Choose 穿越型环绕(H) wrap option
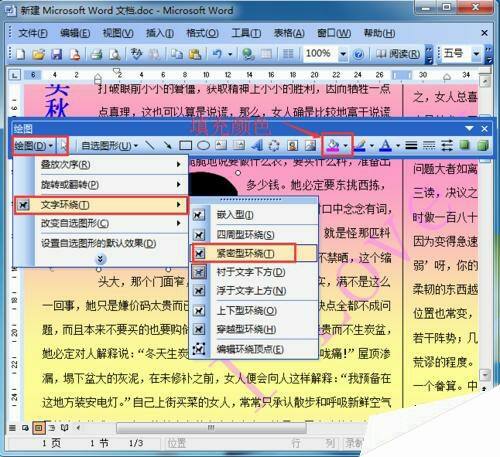The height and width of the screenshot is (457, 500). point(254,330)
